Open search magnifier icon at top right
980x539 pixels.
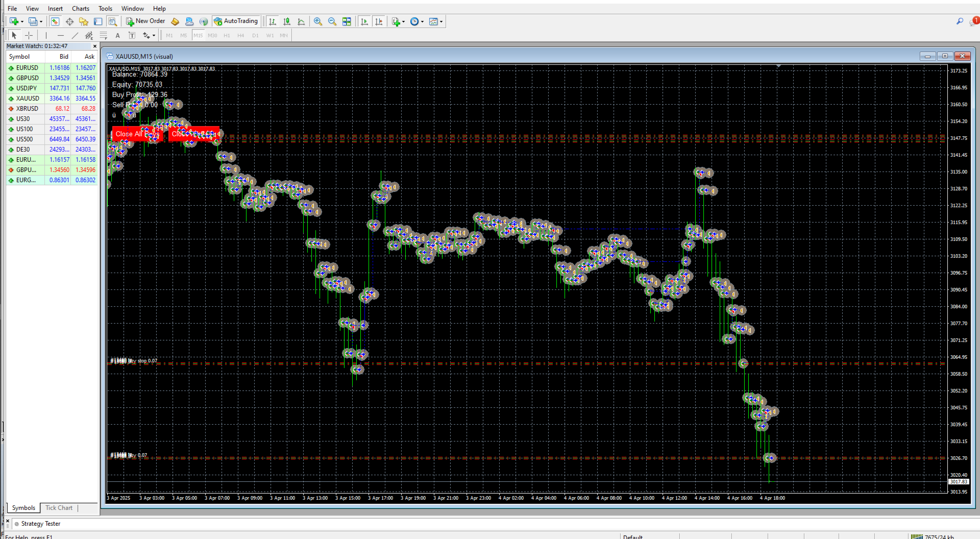point(960,21)
